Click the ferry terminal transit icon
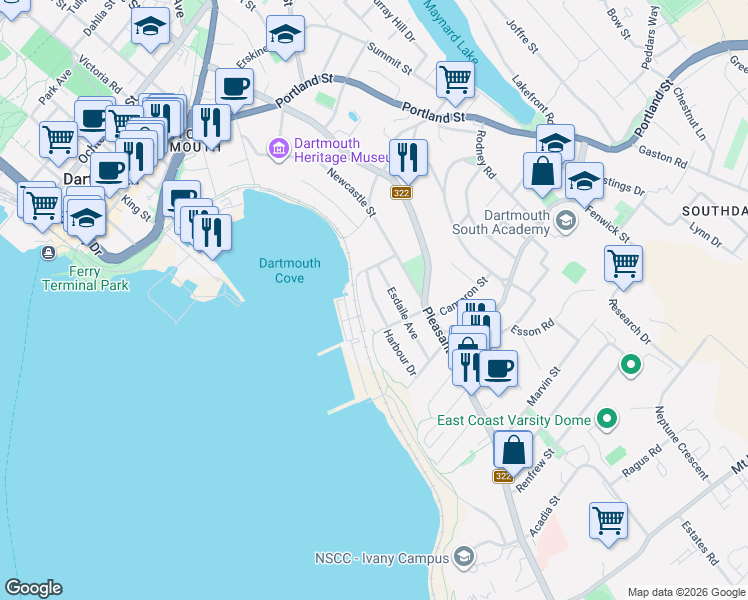Viewport: 748px width, 600px height. tap(48, 253)
